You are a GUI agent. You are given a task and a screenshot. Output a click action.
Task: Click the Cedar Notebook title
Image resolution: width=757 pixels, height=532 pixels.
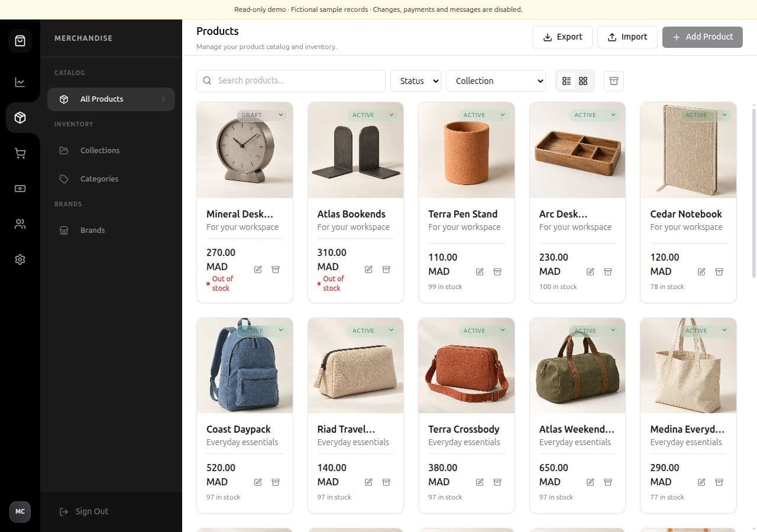[x=686, y=214]
